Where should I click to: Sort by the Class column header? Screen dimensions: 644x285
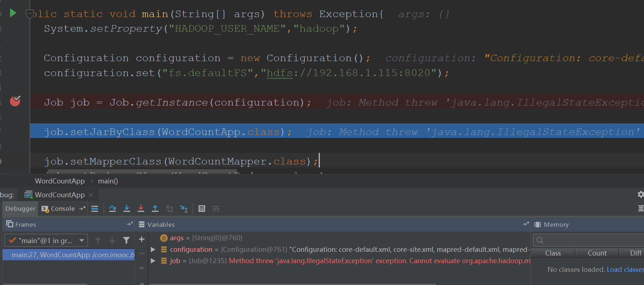click(x=553, y=253)
